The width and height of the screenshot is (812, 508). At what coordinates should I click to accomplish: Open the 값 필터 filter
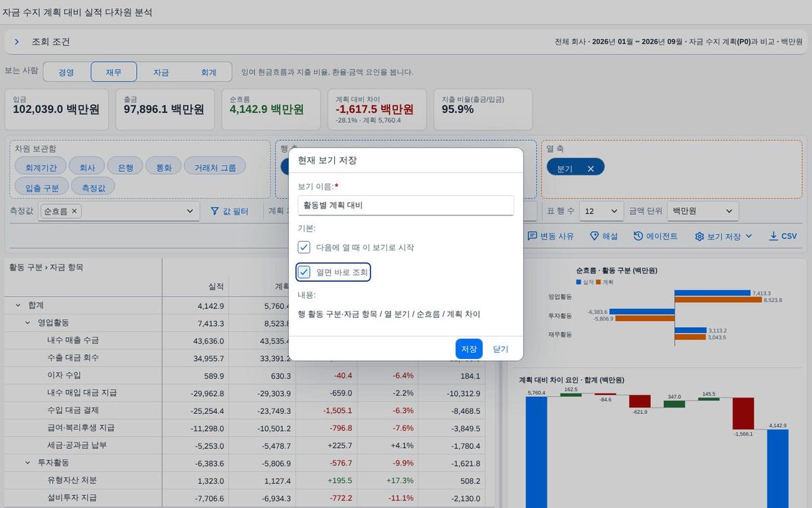click(x=229, y=211)
